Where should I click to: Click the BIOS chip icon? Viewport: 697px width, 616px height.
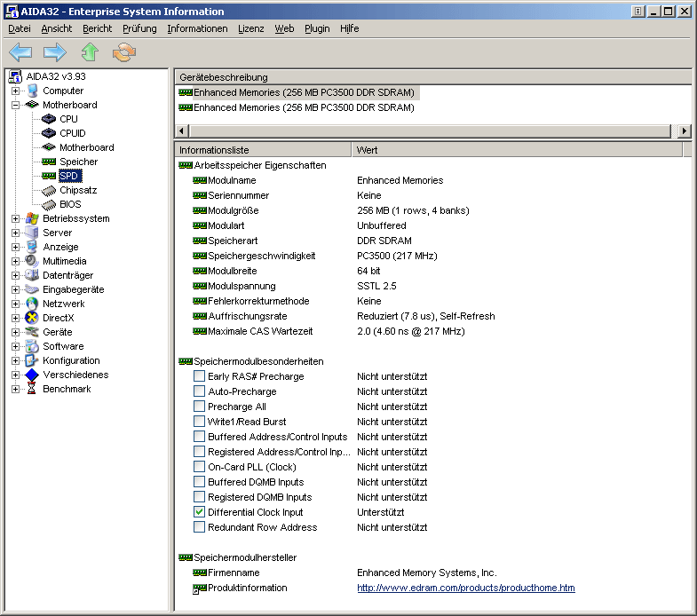tap(49, 205)
